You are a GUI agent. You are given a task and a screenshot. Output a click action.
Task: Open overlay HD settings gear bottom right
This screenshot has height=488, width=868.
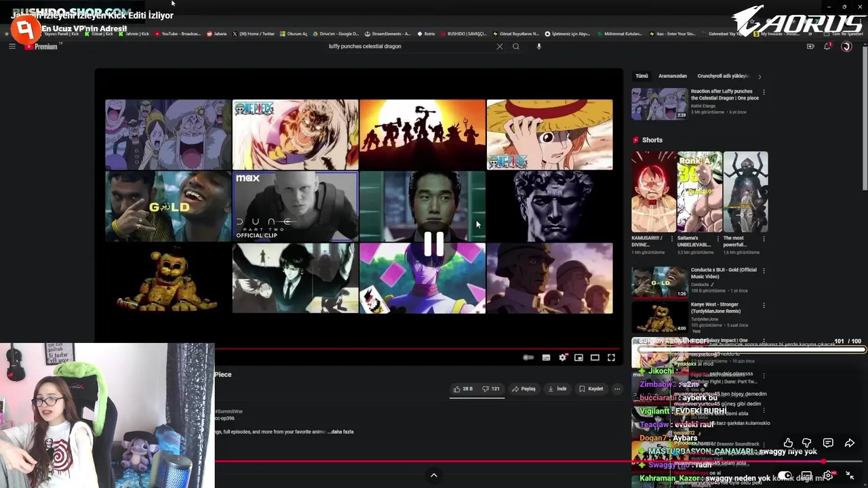(828, 475)
